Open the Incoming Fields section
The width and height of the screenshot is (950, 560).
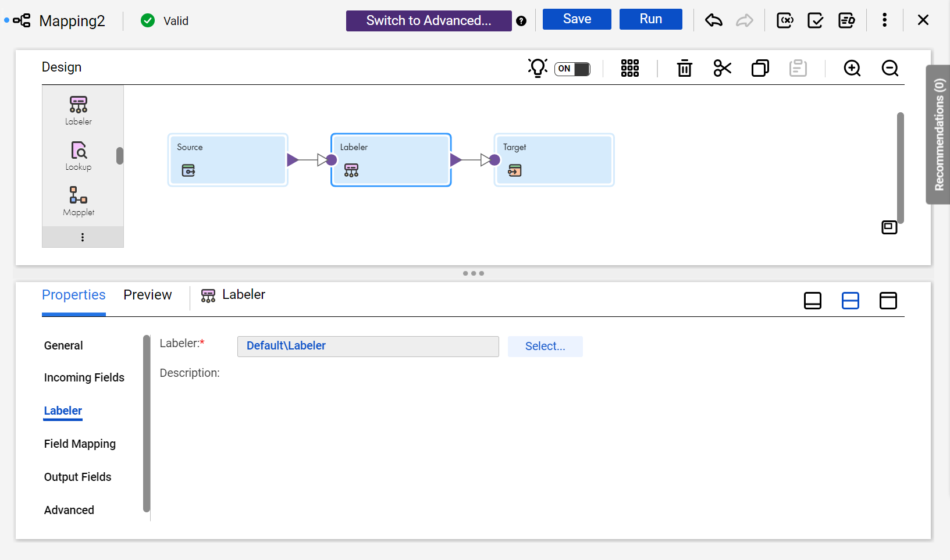(84, 377)
